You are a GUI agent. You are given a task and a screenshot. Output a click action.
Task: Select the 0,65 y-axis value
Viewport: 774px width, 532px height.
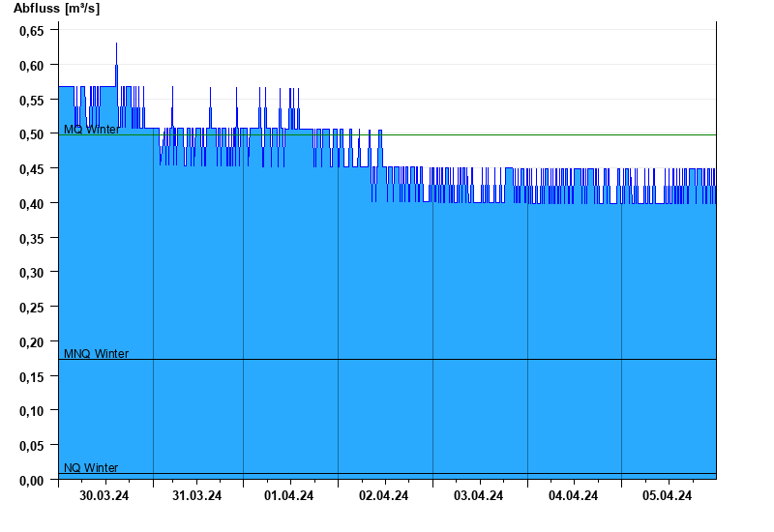pos(32,31)
